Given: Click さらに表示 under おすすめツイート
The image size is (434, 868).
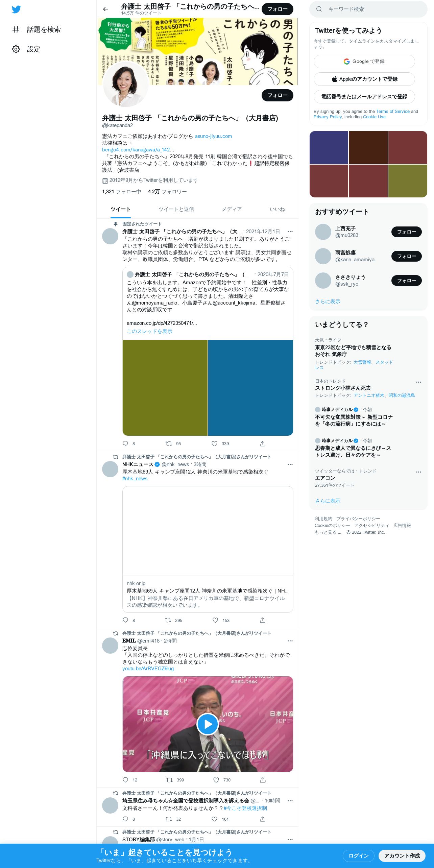Looking at the screenshot, I should 328,302.
